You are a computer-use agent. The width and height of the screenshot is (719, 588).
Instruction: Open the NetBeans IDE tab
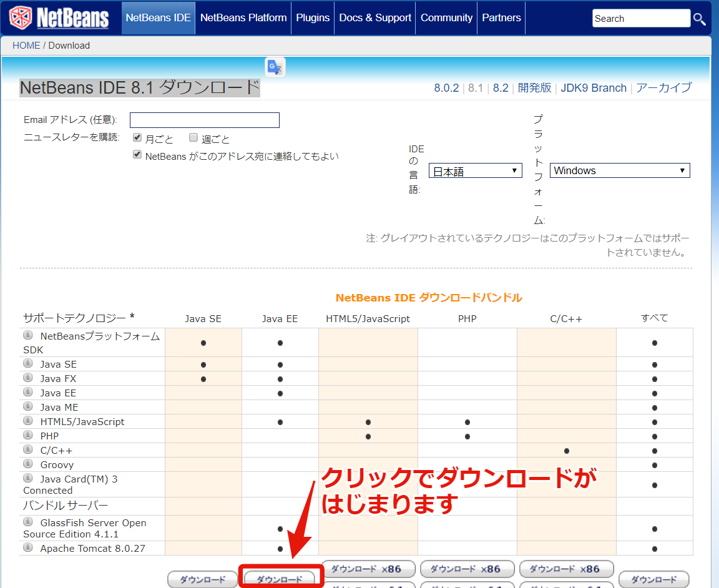click(158, 18)
